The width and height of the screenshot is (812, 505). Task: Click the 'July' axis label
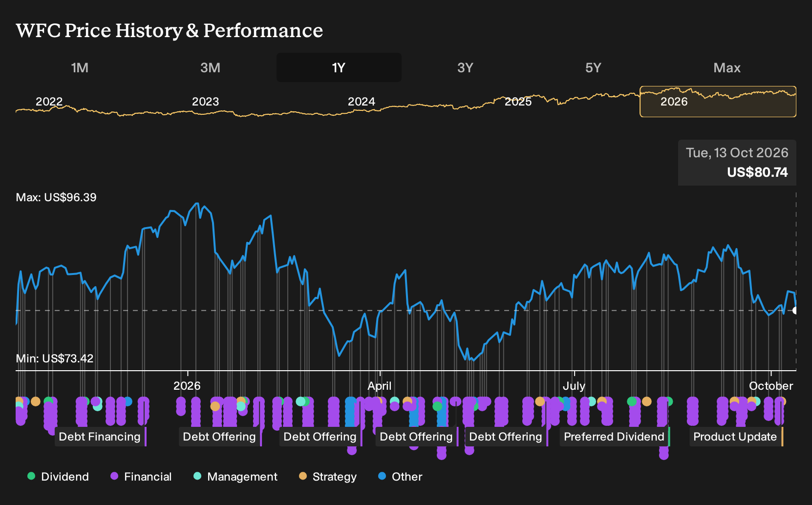574,386
